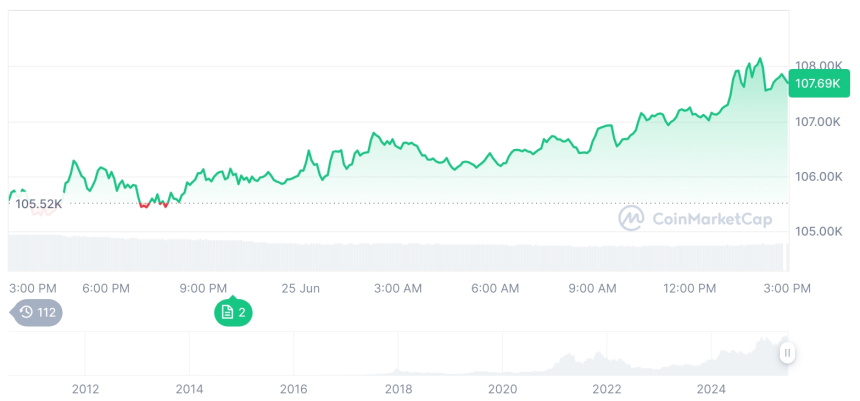Select 2012 on the year range navigator
This screenshot has height=401, width=860.
click(x=85, y=389)
